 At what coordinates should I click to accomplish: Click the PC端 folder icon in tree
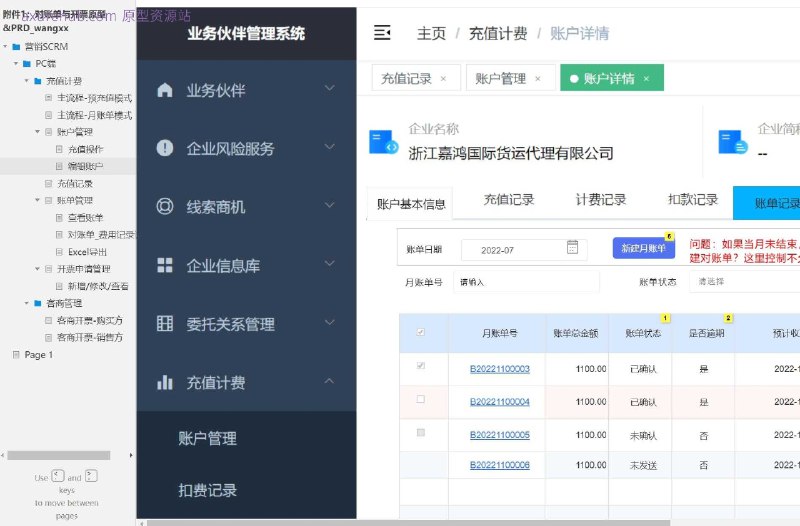click(27, 64)
